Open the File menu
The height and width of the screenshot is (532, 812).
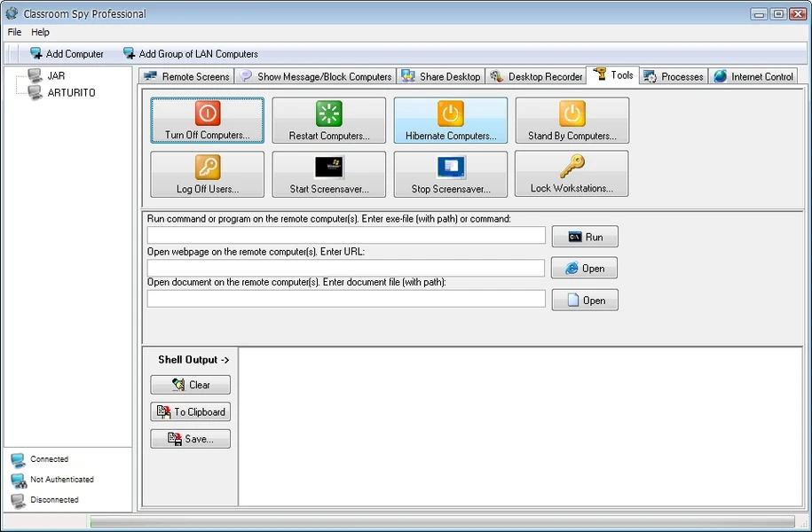coord(14,32)
